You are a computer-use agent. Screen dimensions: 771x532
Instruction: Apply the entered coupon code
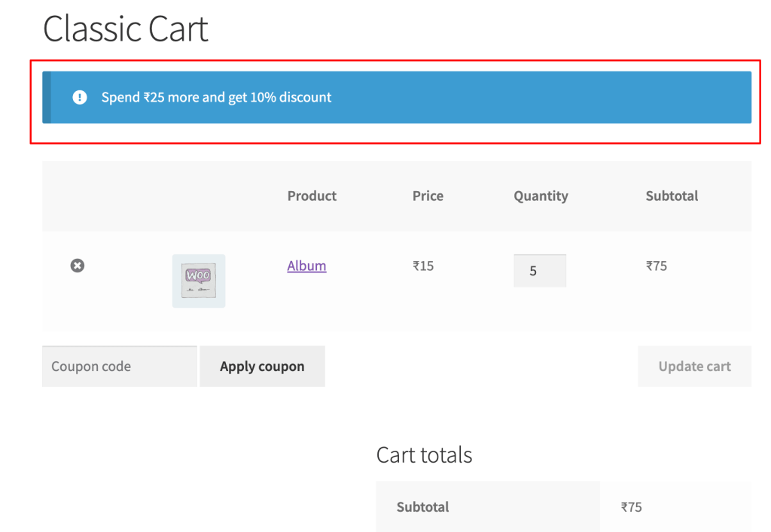click(262, 366)
